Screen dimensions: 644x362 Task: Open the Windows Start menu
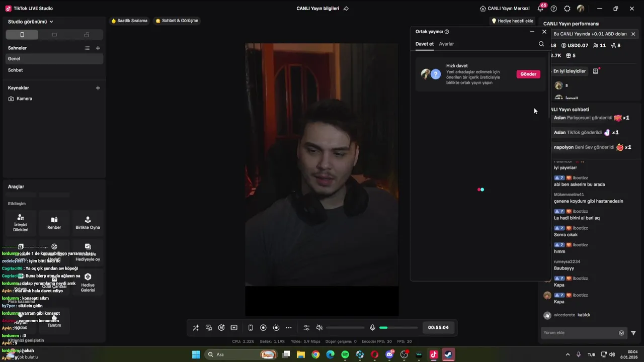[x=196, y=354]
